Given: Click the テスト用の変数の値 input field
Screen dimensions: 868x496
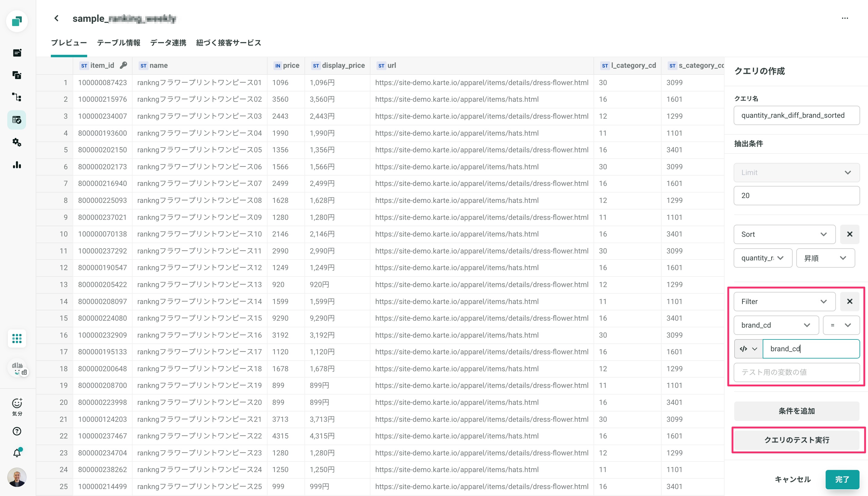Looking at the screenshot, I should click(796, 372).
